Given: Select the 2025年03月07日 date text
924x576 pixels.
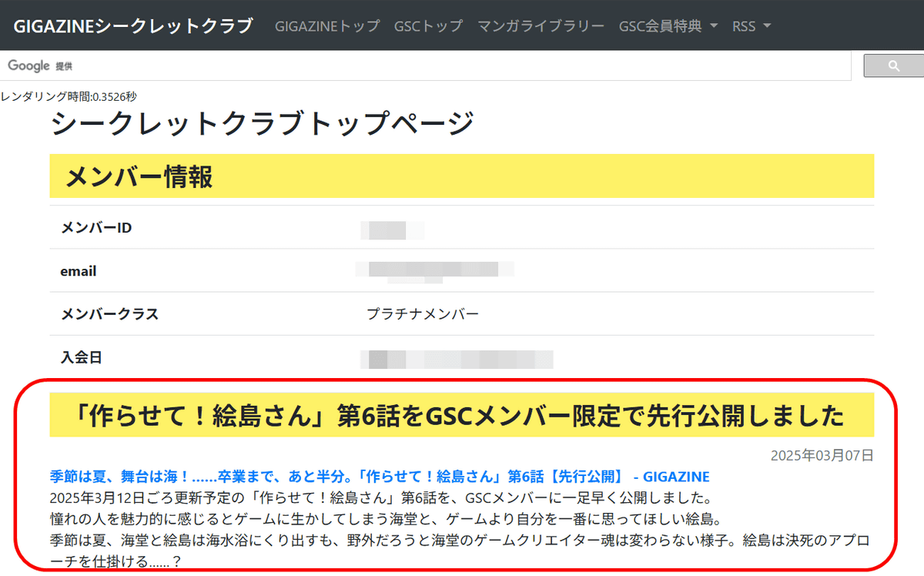Looking at the screenshot, I should pyautogui.click(x=822, y=455).
